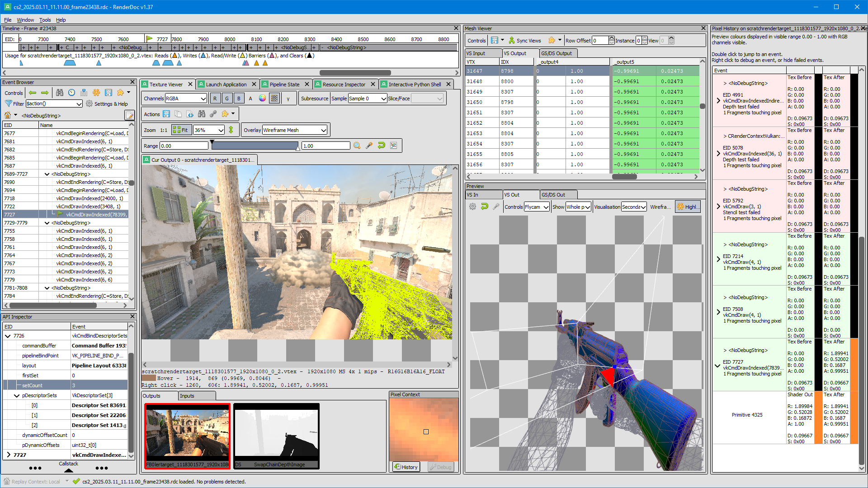868x488 pixels.
Task: Open the File menu
Action: point(8,20)
